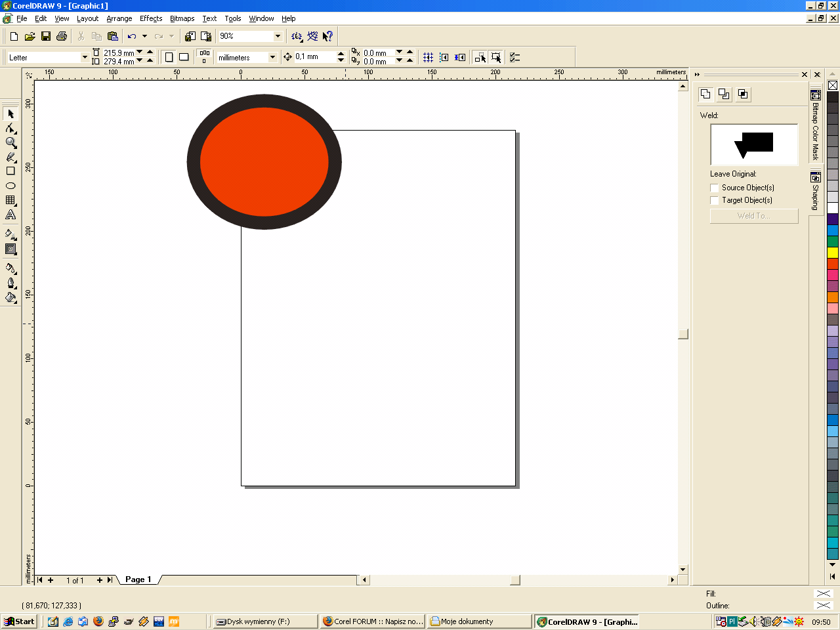Viewport: 840px width, 630px height.
Task: Click the Weld To... button
Action: click(x=753, y=216)
